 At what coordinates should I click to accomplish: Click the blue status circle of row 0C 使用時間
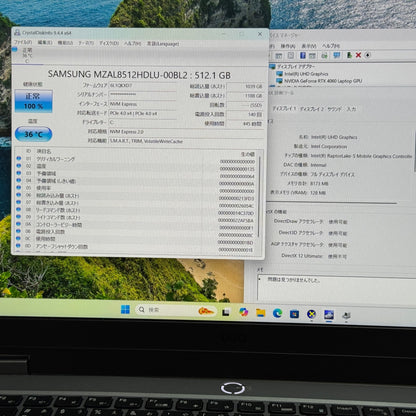[x=19, y=239]
